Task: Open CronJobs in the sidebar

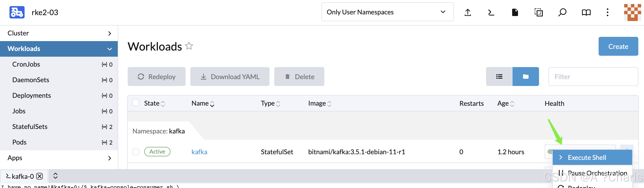Action: pyautogui.click(x=59, y=64)
